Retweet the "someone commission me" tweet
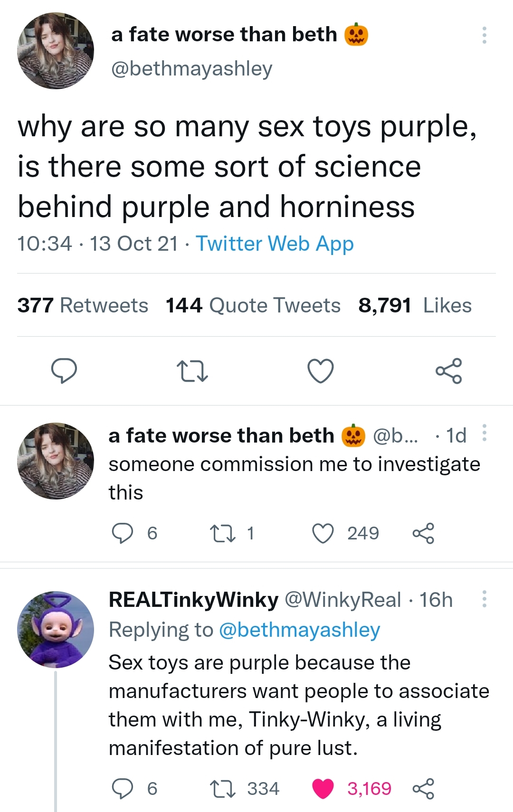 pos(223,533)
